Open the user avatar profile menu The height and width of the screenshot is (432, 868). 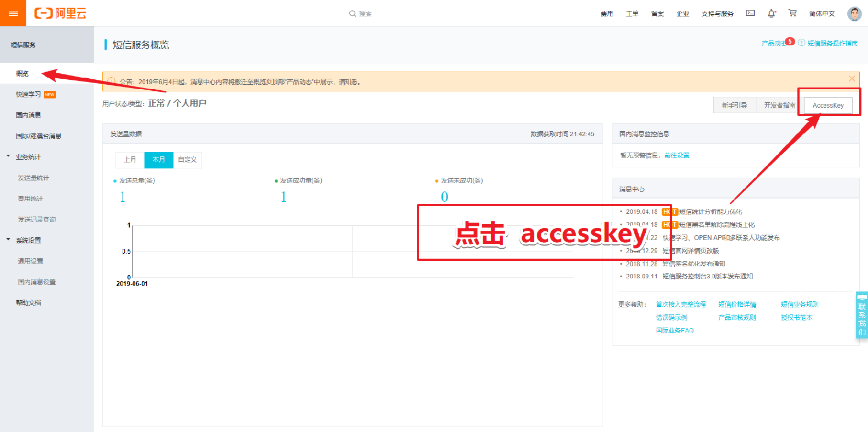854,14
